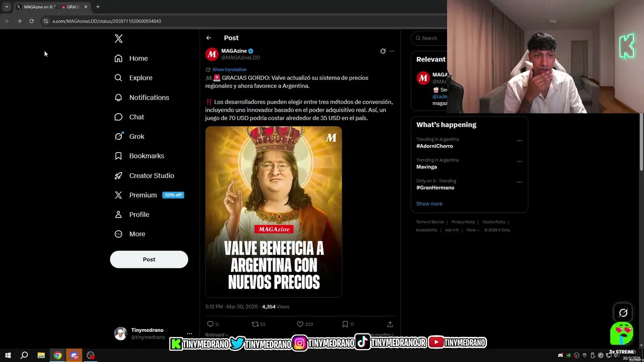
Task: Click the browser forward arrow
Action: (x=19, y=21)
